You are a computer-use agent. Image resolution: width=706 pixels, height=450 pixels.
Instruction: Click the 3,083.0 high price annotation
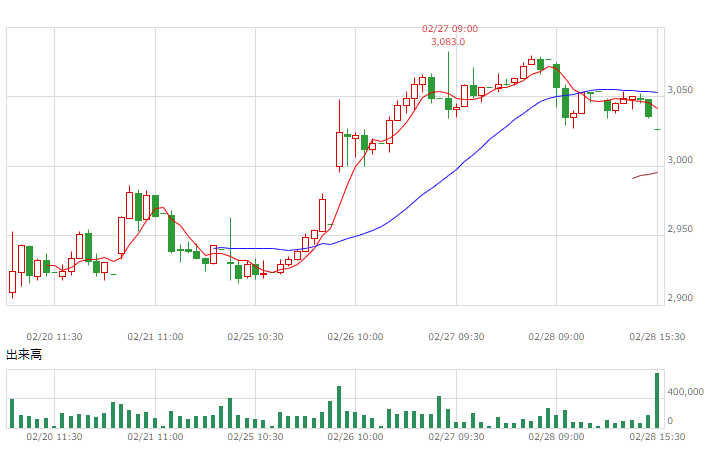pyautogui.click(x=448, y=42)
